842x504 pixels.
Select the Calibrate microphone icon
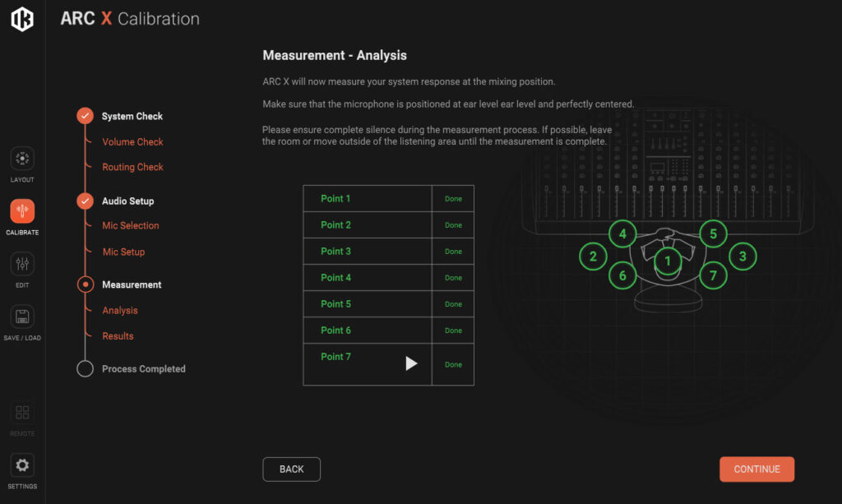[22, 211]
